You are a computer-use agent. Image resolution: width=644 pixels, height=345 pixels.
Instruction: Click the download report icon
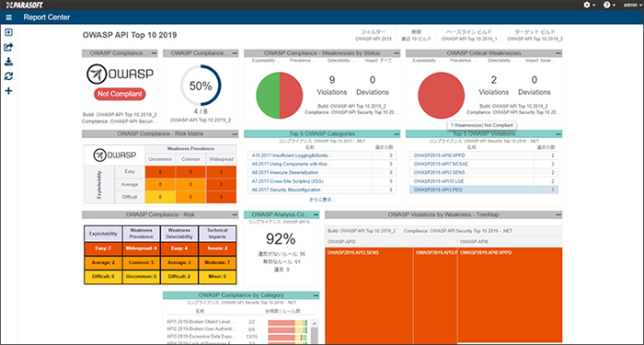[x=8, y=62]
